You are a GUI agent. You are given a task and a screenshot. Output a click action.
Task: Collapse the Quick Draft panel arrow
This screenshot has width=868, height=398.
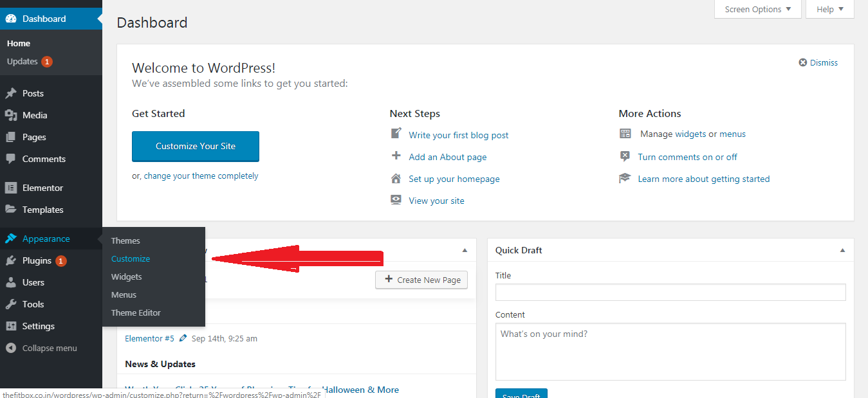[843, 250]
